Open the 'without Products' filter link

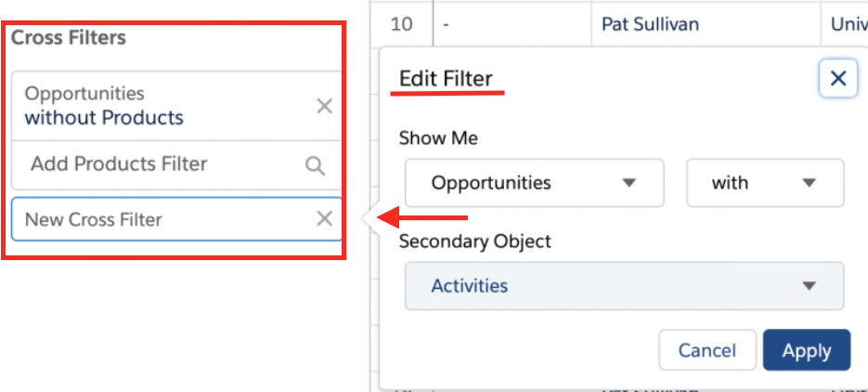point(104,117)
